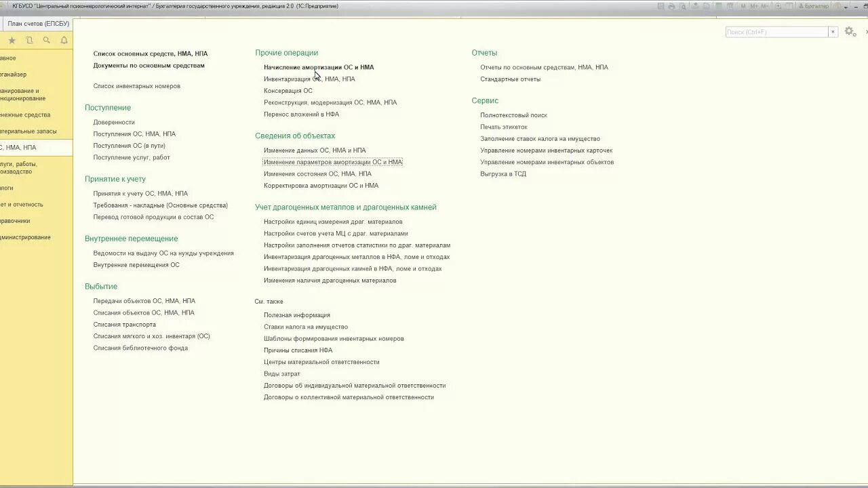The width and height of the screenshot is (868, 488).
Task: Open Принятия к учету ОС, НМА, НПА
Action: (x=140, y=193)
